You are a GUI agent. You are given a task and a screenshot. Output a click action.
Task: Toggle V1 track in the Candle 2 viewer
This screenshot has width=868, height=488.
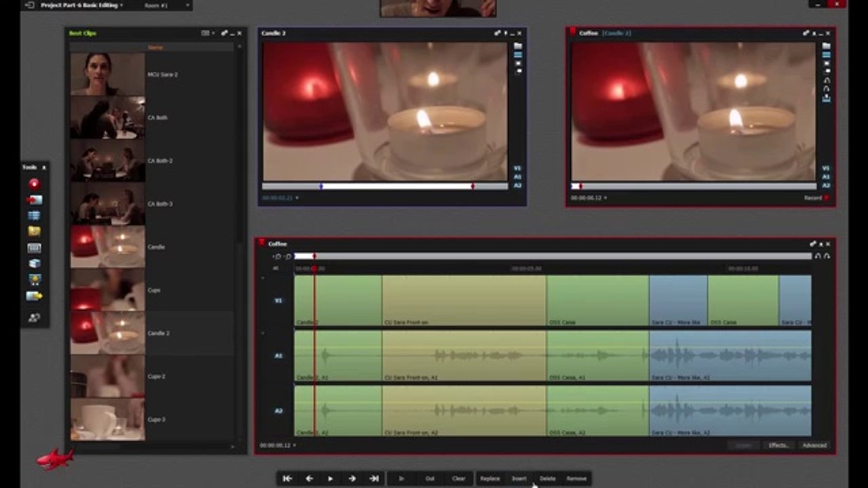point(517,168)
